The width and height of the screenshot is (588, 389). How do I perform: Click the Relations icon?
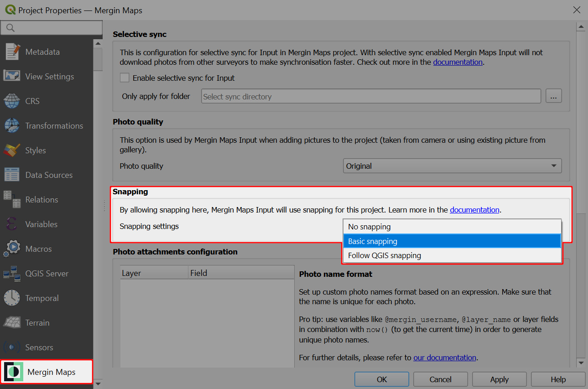(x=12, y=199)
